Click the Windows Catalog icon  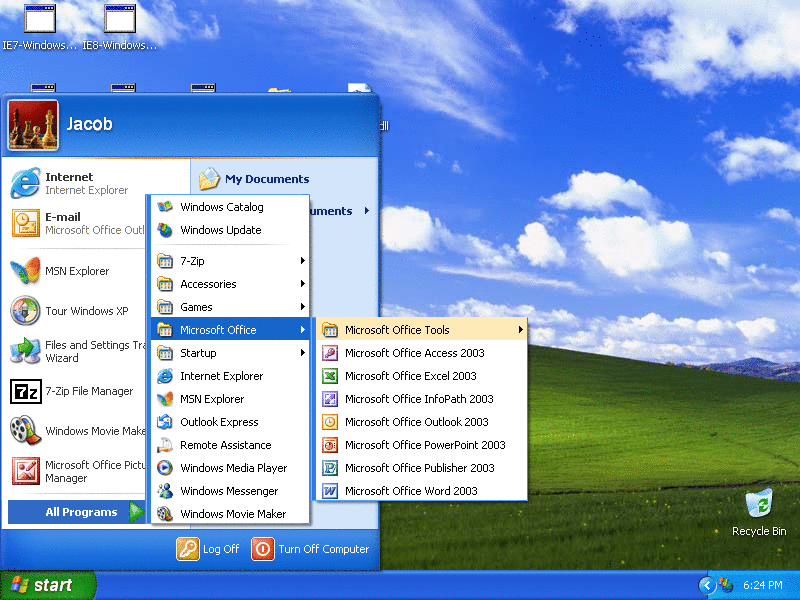click(x=165, y=207)
